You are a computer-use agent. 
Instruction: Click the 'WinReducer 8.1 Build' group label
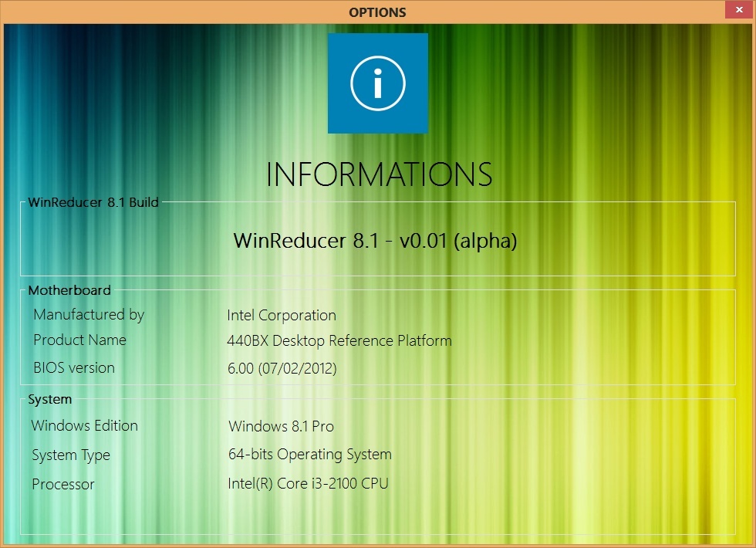point(93,202)
